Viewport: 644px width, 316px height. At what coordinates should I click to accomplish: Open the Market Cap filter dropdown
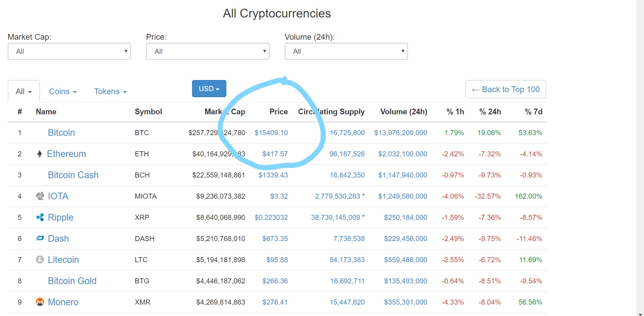click(x=69, y=51)
